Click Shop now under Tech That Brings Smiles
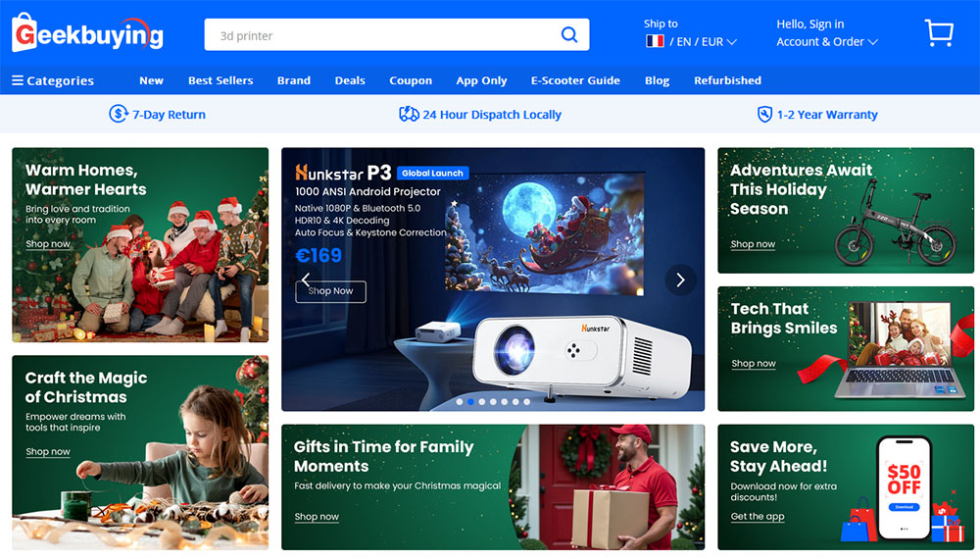This screenshot has width=980, height=559. click(754, 363)
